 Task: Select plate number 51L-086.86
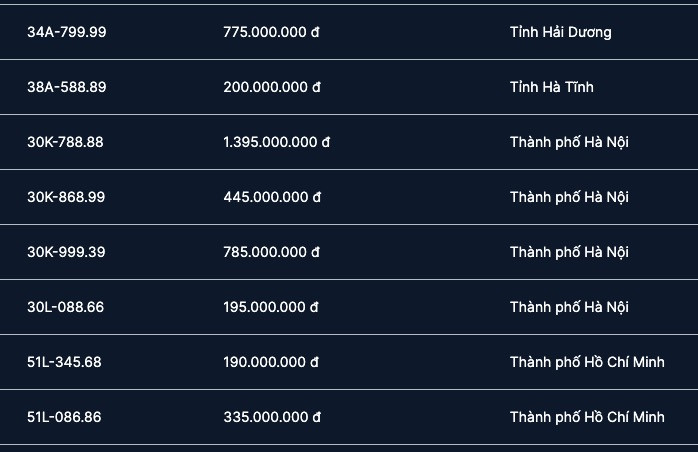[64, 417]
